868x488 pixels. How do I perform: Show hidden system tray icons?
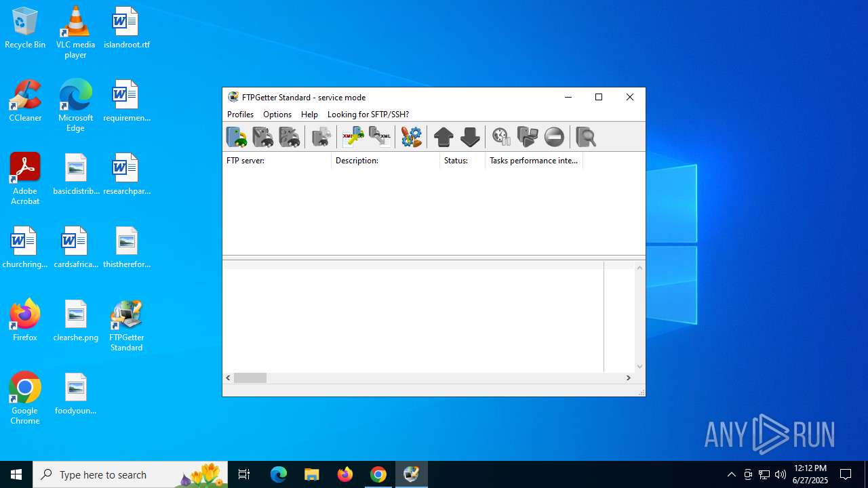tap(731, 474)
